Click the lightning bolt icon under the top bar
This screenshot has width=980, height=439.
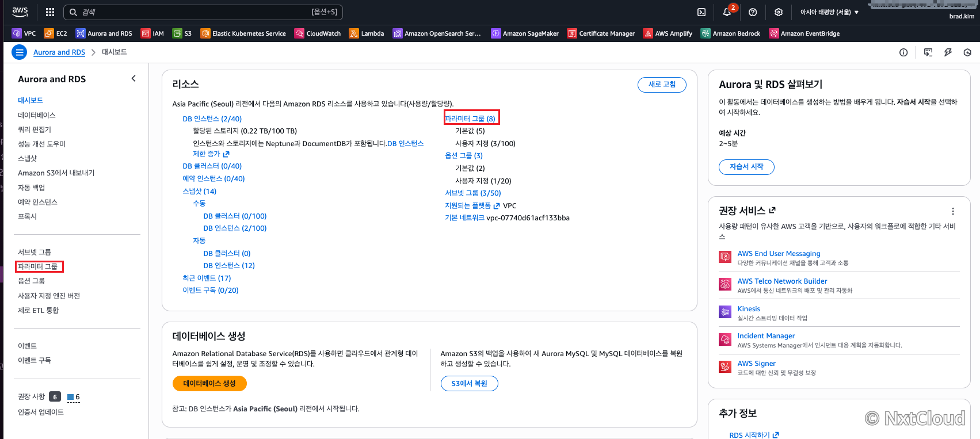tap(948, 52)
